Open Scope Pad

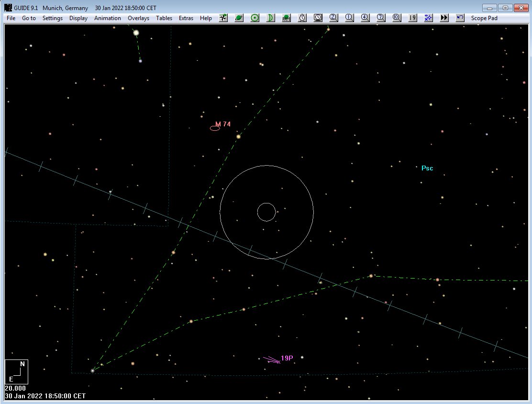[x=484, y=18]
